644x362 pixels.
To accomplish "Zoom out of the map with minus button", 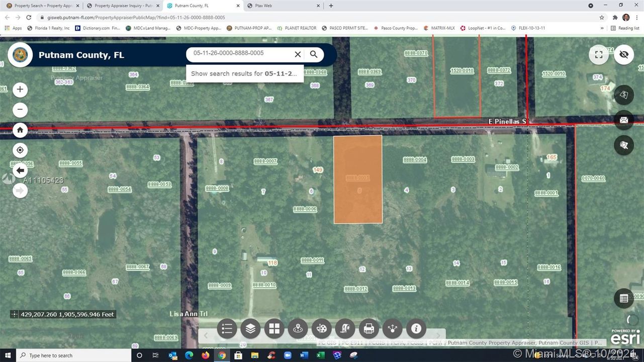I will point(20,110).
